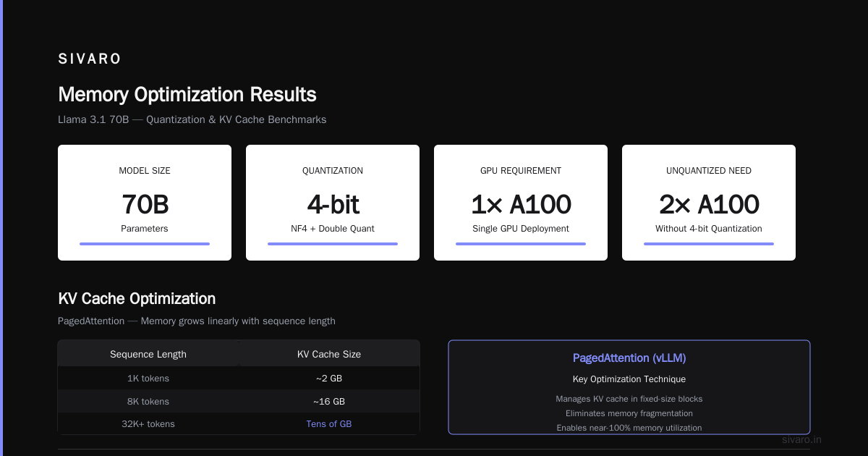Open the sivaro.in footer link
This screenshot has width=868, height=456.
pyautogui.click(x=802, y=439)
